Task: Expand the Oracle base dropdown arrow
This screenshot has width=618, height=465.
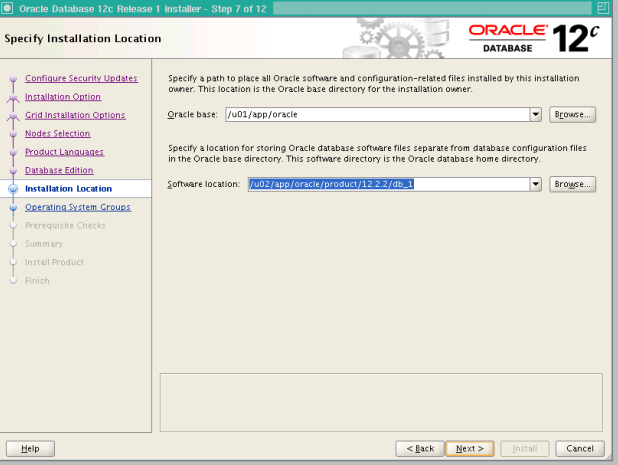Action: pos(535,114)
